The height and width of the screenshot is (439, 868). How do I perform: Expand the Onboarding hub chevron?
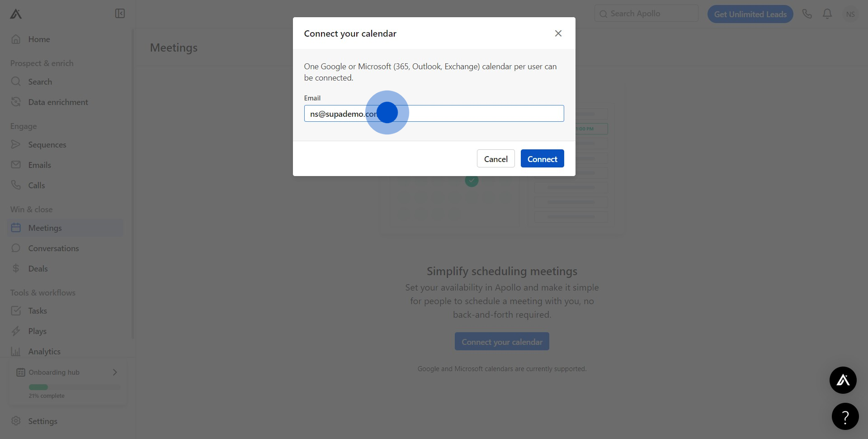[115, 372]
